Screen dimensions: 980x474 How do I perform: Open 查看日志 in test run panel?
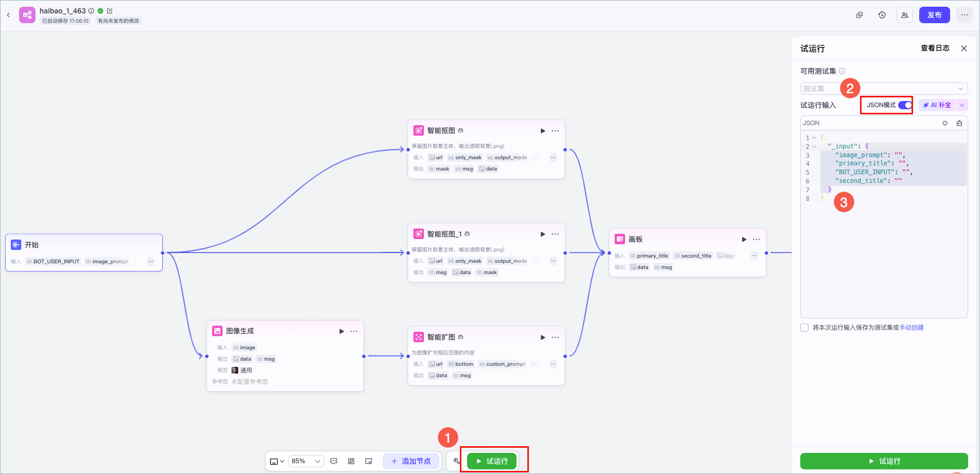[935, 48]
